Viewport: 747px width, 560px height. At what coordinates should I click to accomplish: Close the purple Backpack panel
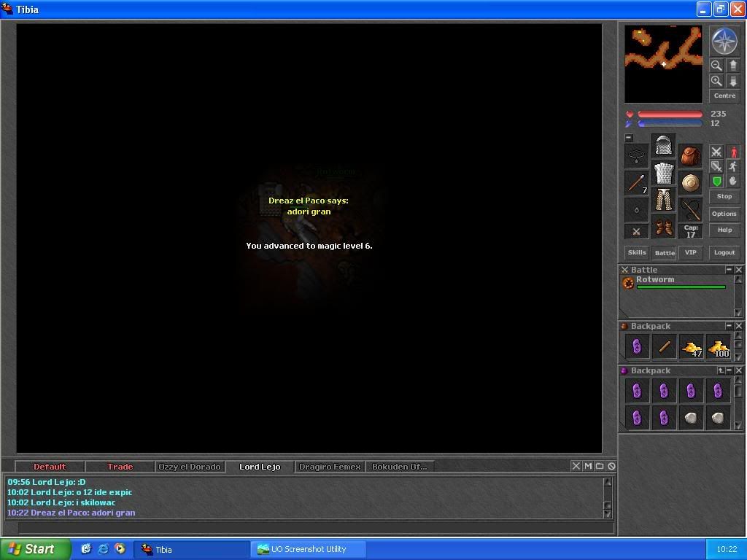pyautogui.click(x=738, y=370)
